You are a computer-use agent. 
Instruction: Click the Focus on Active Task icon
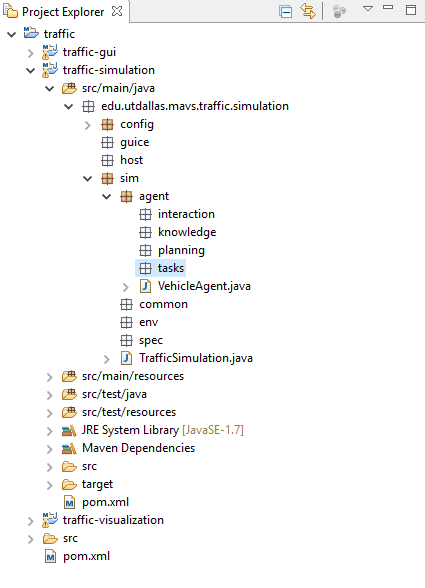339,12
